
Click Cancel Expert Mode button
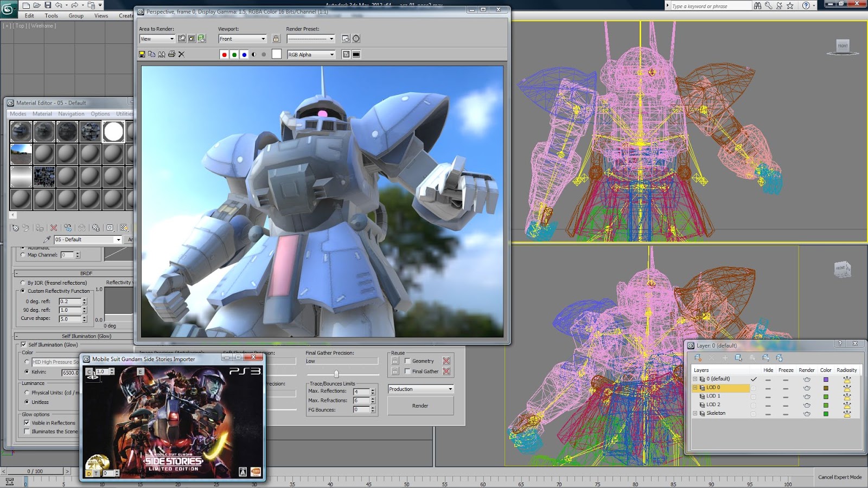(x=839, y=477)
